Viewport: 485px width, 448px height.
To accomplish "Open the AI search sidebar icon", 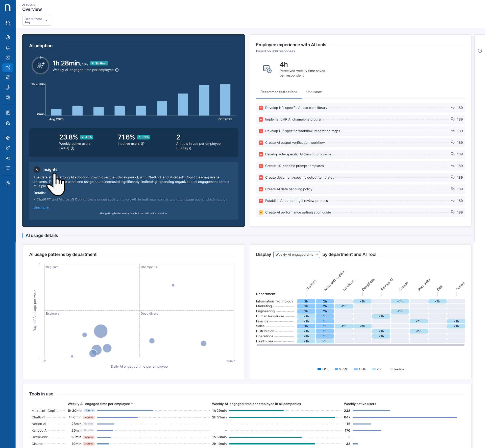I will 8,23.
